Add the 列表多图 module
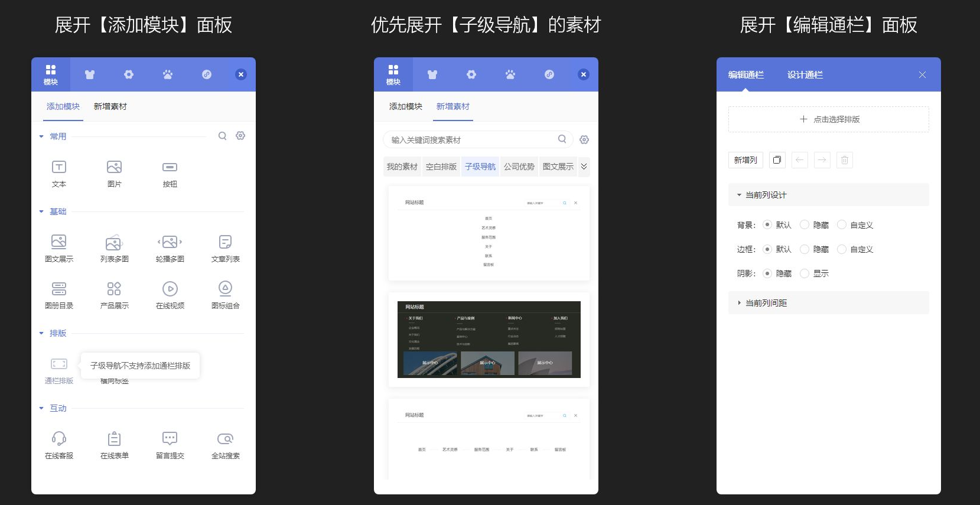 tap(114, 248)
